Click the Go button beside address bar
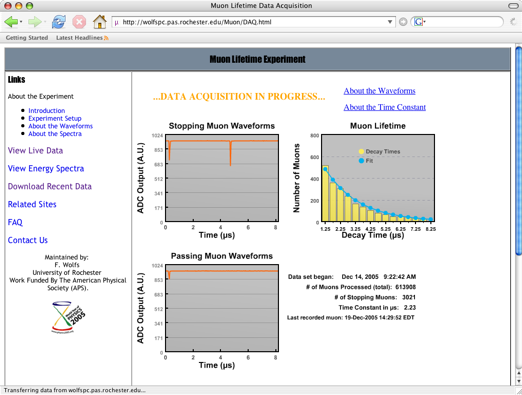The height and width of the screenshot is (395, 522). point(403,22)
